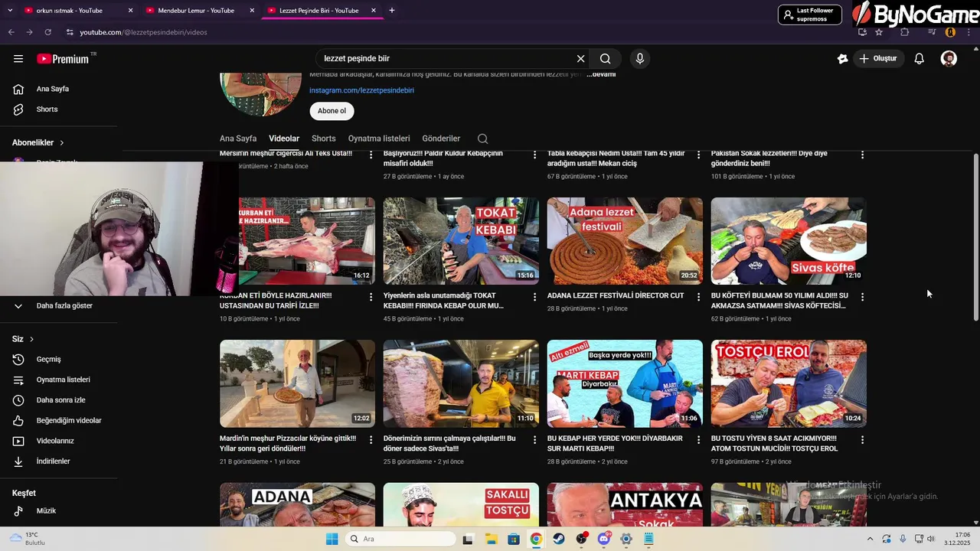This screenshot has width=980, height=551.
Task: Open the TOSTÇU EROL video thumbnail
Action: click(x=789, y=383)
